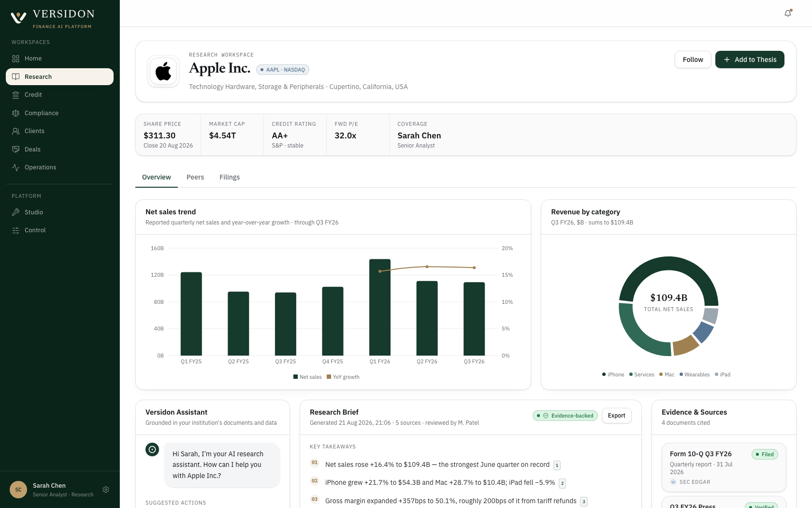Toggle the Wearables legend dot
This screenshot has height=508, width=812.
click(681, 374)
